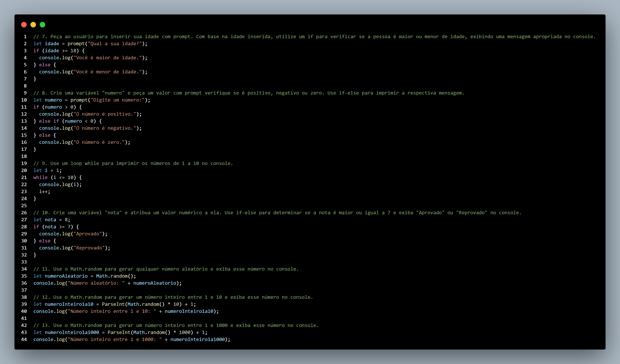620x364 pixels.
Task: Click line number 1
Action: click(25, 37)
